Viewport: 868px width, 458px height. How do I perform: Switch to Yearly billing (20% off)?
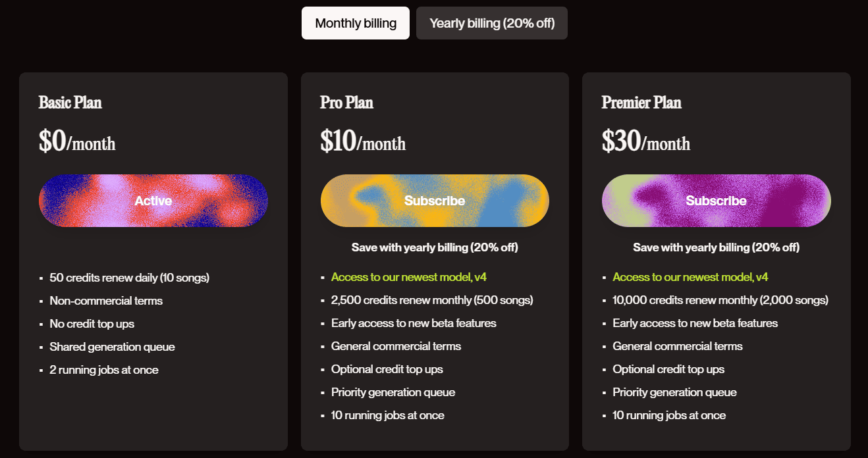492,23
